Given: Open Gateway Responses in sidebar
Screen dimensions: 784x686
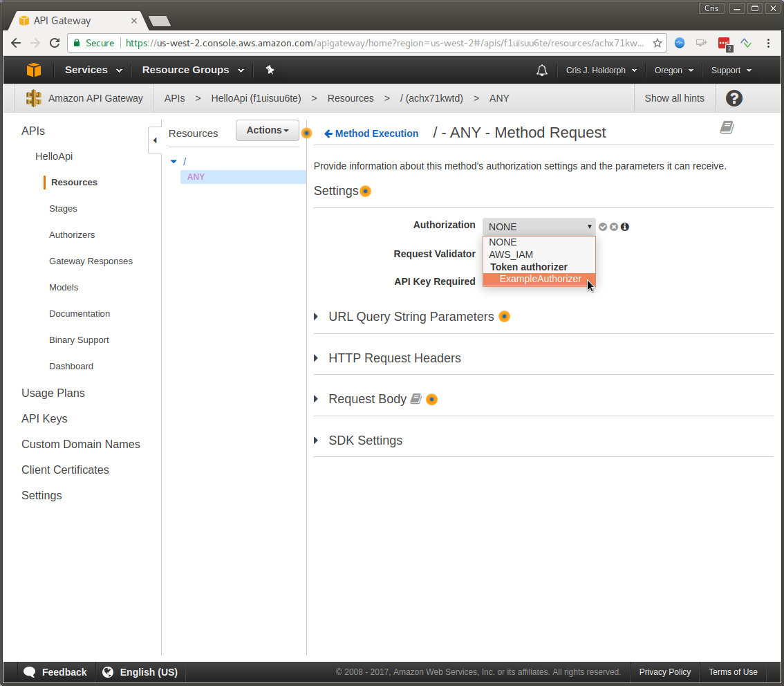Looking at the screenshot, I should click(x=91, y=261).
